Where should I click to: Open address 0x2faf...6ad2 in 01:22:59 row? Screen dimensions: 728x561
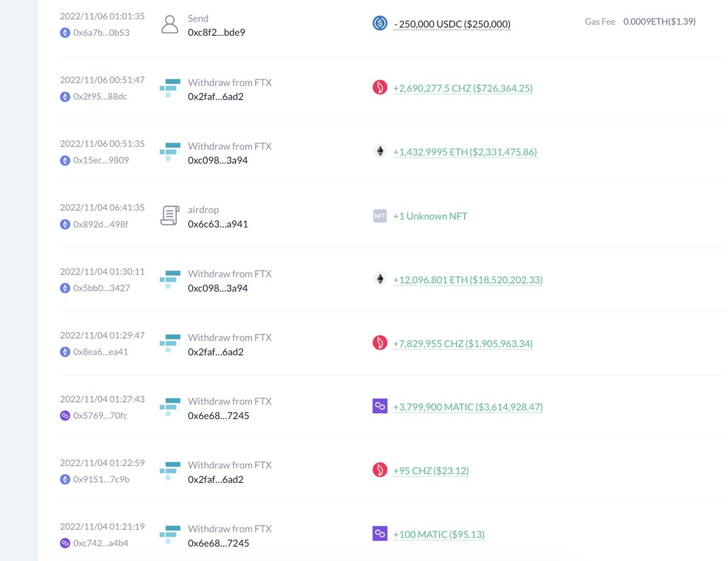[x=216, y=478]
